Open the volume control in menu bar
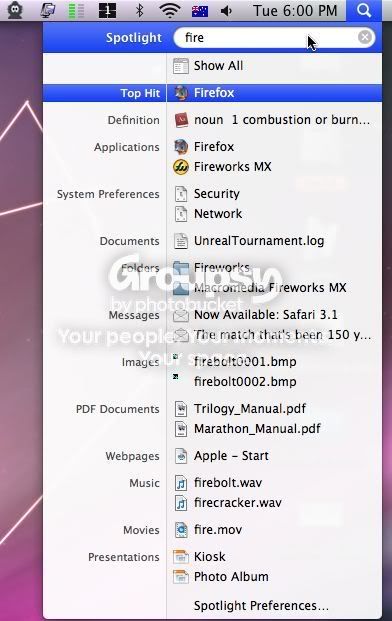The width and height of the screenshot is (392, 621). (x=226, y=11)
